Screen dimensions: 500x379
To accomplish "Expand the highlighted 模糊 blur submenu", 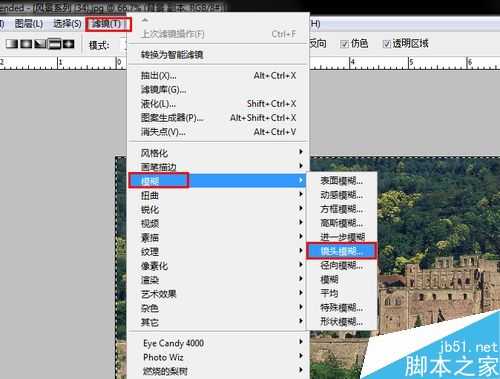I will tap(218, 181).
